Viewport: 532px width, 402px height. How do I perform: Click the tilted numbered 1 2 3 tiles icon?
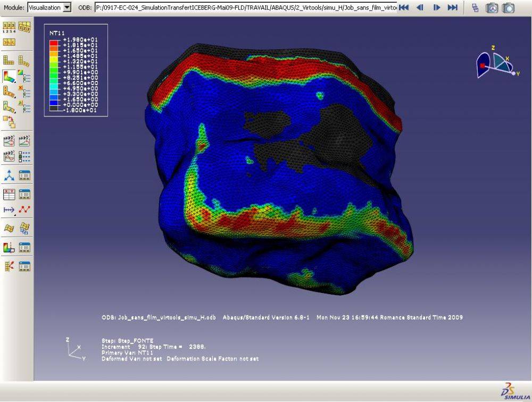[x=24, y=27]
